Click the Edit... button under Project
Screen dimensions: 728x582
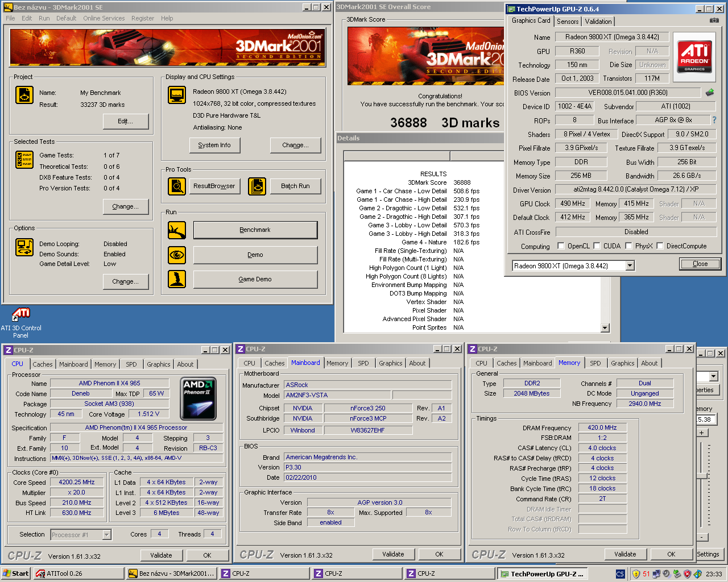(x=126, y=121)
